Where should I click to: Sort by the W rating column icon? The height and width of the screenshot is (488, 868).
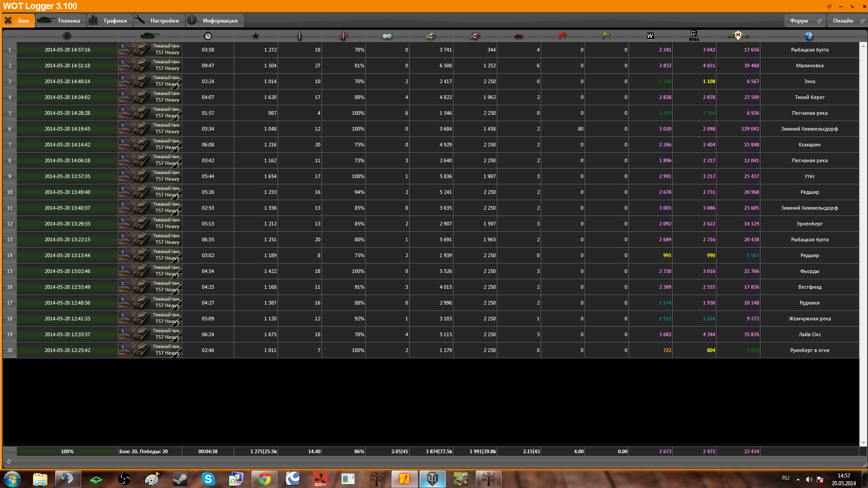click(x=650, y=36)
